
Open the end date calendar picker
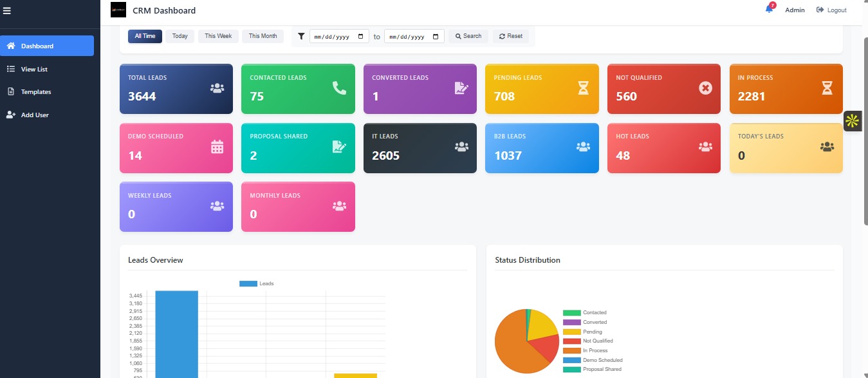[x=436, y=37]
